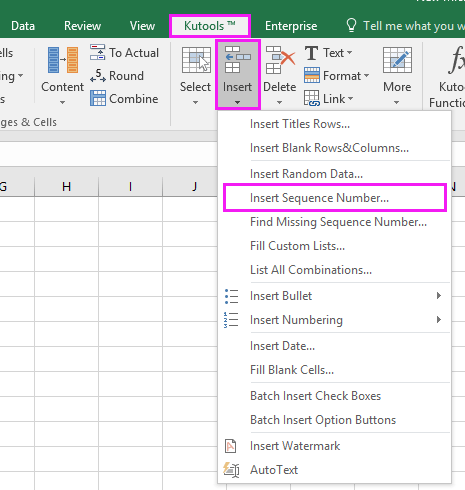Expand the Text dropdown arrow
The height and width of the screenshot is (490, 465).
(x=349, y=53)
